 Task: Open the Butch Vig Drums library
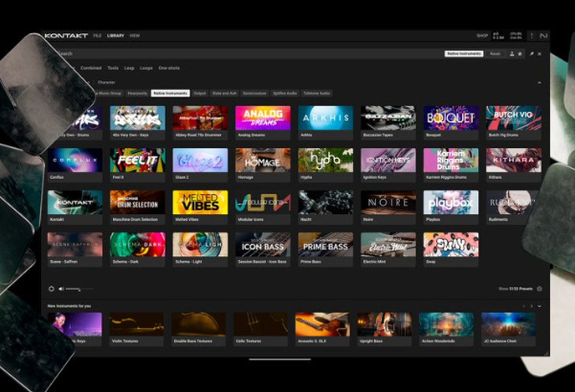(x=513, y=122)
